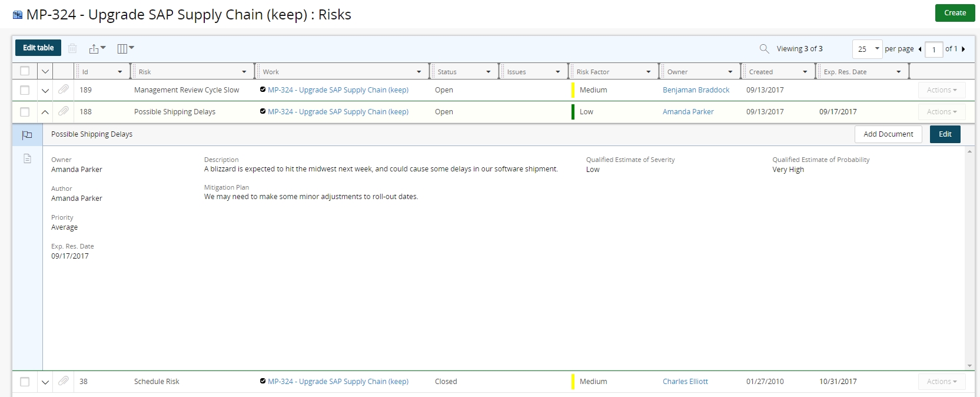The image size is (980, 397).
Task: Click the green Create button
Action: tap(955, 13)
